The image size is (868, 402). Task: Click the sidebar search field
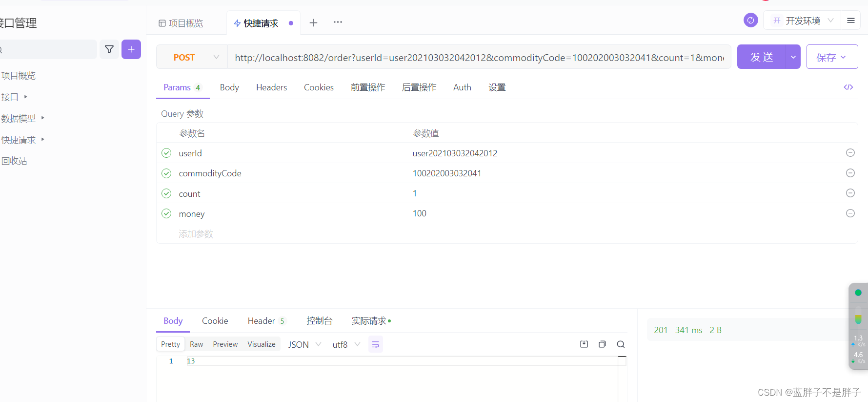[x=48, y=49]
